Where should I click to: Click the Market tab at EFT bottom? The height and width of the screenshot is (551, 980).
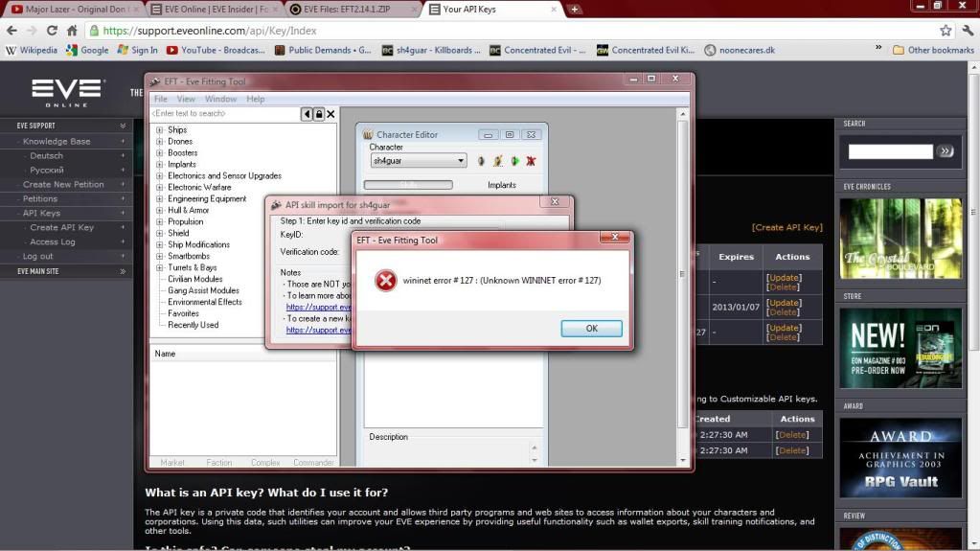171,463
